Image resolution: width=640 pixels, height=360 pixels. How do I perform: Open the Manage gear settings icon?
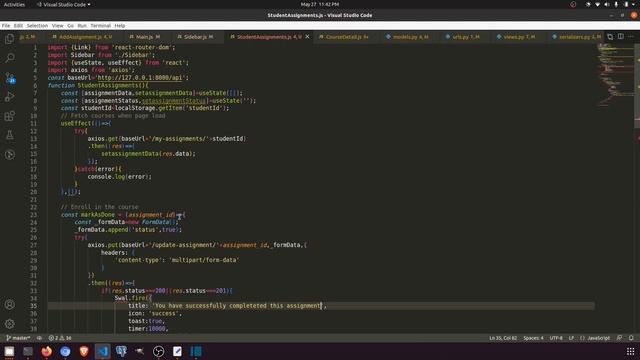9,324
